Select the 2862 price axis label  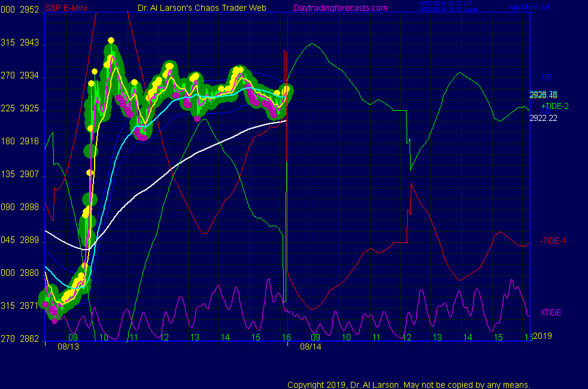tap(29, 339)
